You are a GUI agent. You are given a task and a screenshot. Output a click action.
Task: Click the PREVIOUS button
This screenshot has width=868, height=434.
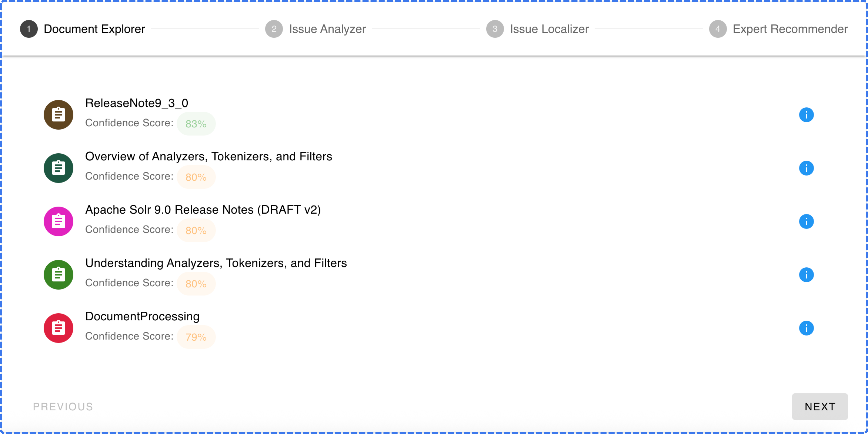tap(63, 407)
